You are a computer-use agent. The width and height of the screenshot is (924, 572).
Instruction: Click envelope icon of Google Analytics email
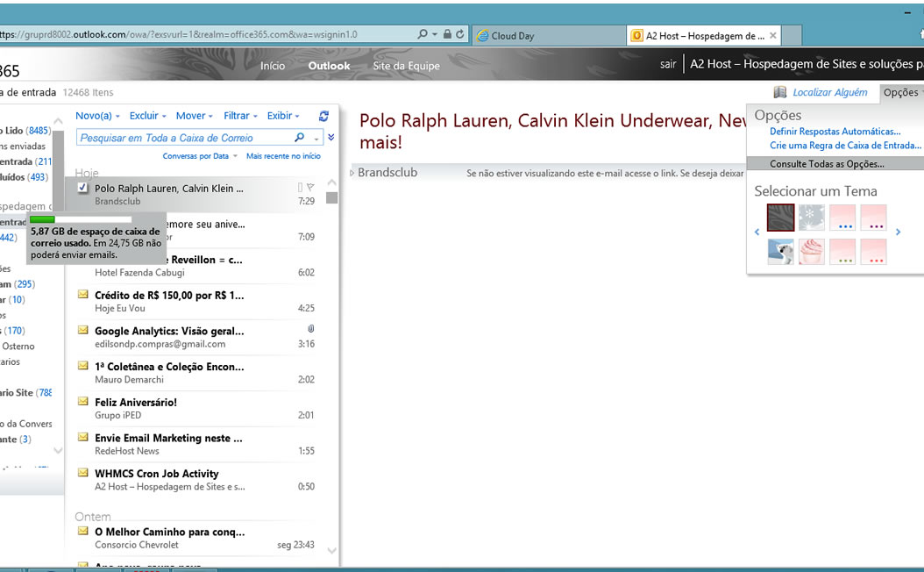[83, 330]
